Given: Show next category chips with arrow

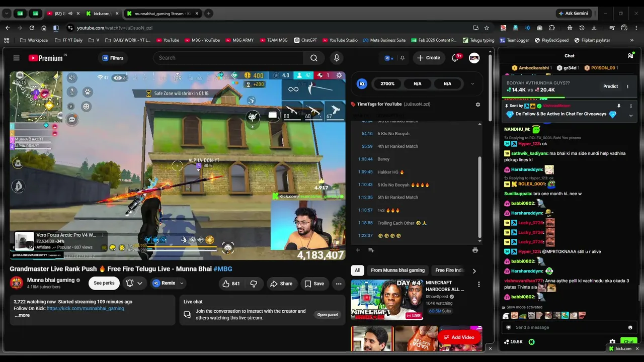Looking at the screenshot, I should coord(474,271).
